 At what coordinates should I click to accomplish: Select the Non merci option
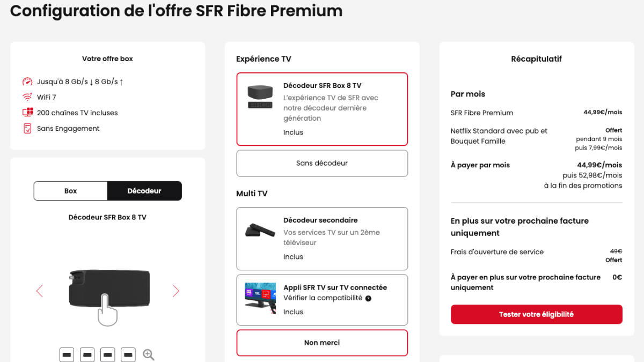[x=322, y=343]
